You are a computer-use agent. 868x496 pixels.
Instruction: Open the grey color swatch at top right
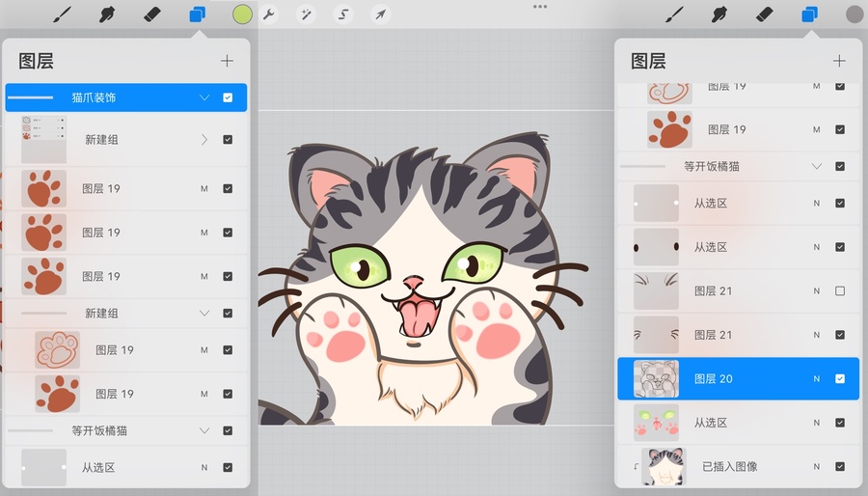pos(854,14)
